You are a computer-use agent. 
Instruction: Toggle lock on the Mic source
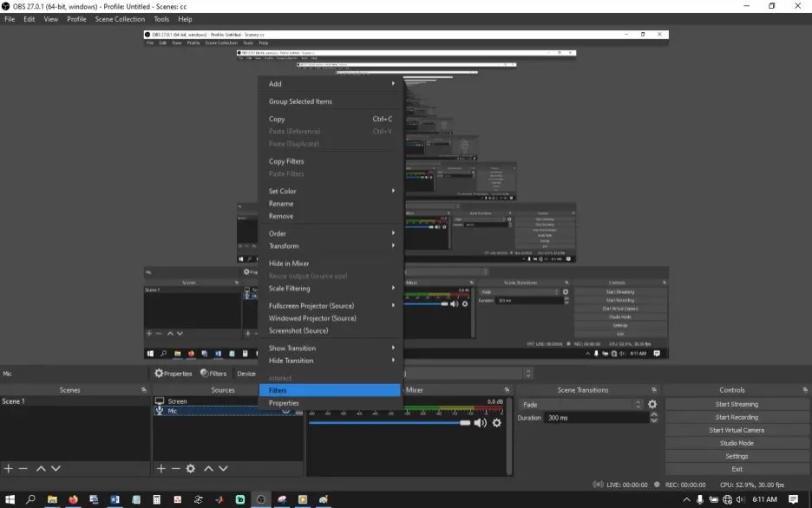click(x=298, y=412)
